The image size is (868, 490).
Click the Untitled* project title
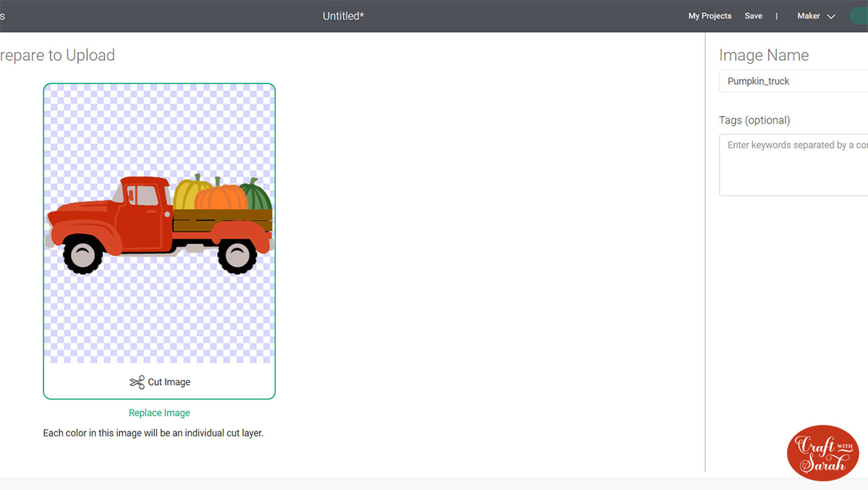click(343, 15)
